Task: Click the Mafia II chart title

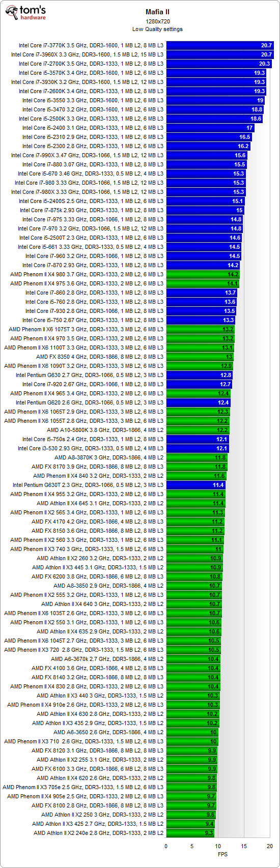Action: click(x=157, y=12)
